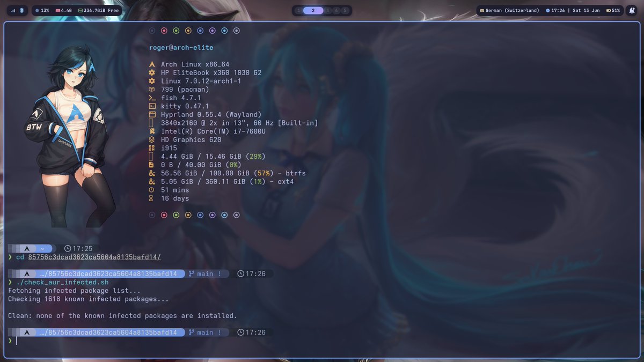Click the Bluetooth icon in top bar

(x=21, y=10)
